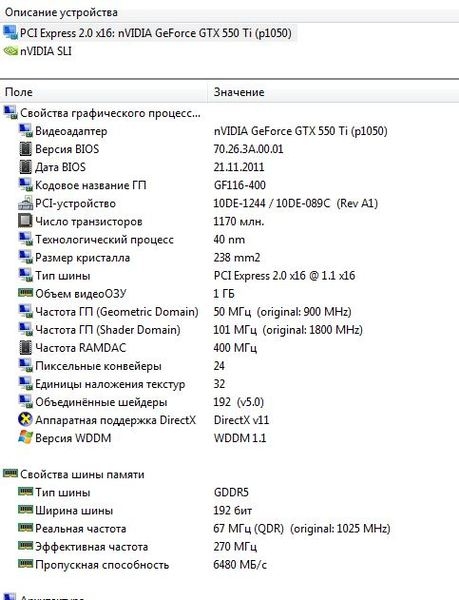
Task: Click the 67 МГц (QDR) real frequency value
Action: tap(302, 529)
